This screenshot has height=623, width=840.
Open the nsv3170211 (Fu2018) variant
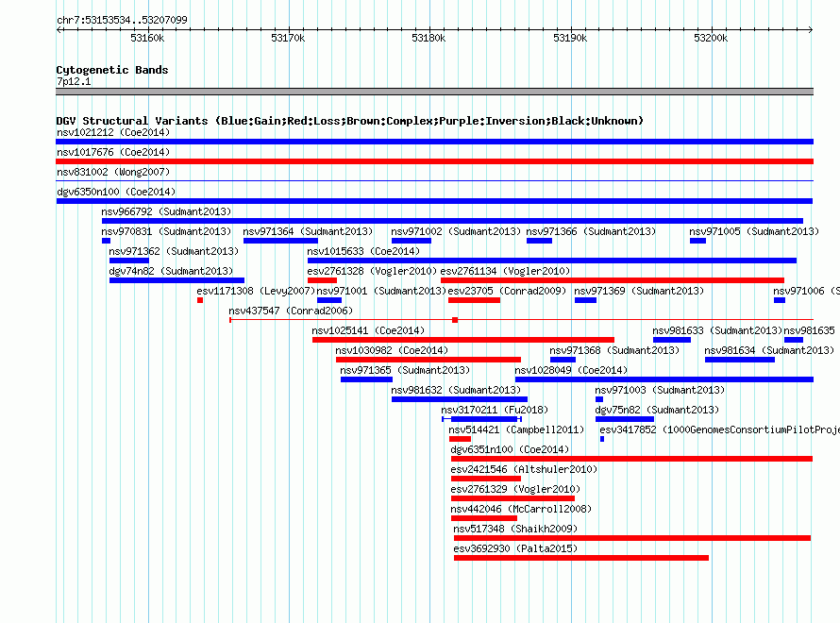[x=495, y=410]
